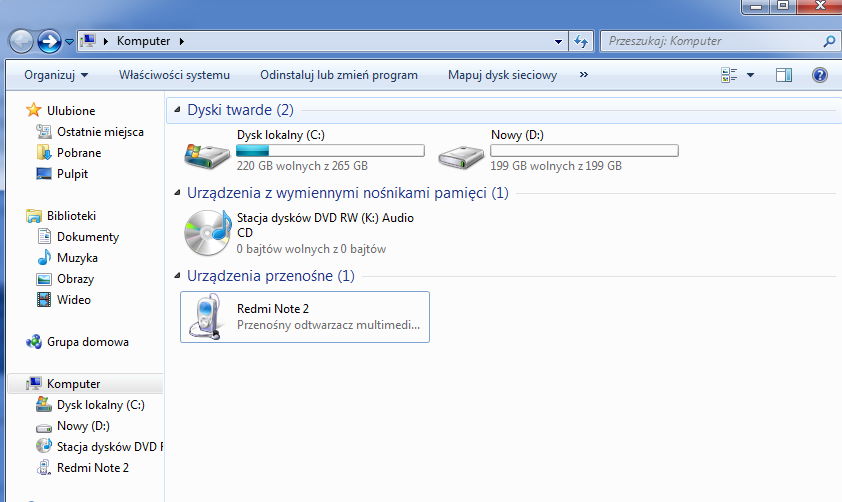Collapse the Urządzenia przenośne group

click(177, 276)
